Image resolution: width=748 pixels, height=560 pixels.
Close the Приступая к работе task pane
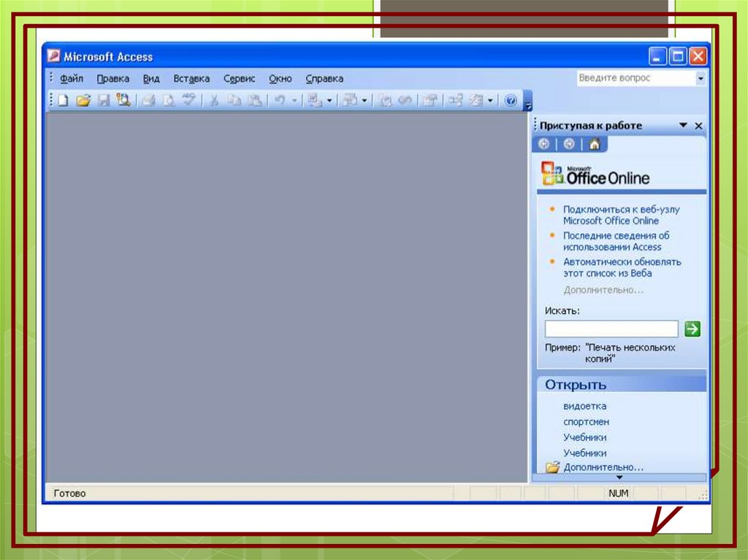(698, 126)
